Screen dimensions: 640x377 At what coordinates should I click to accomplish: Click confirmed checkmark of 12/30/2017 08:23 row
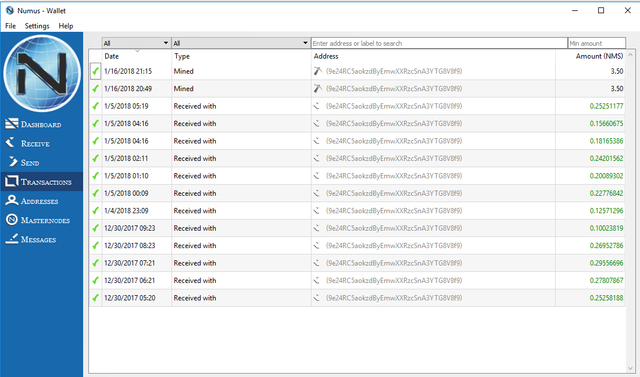click(96, 246)
